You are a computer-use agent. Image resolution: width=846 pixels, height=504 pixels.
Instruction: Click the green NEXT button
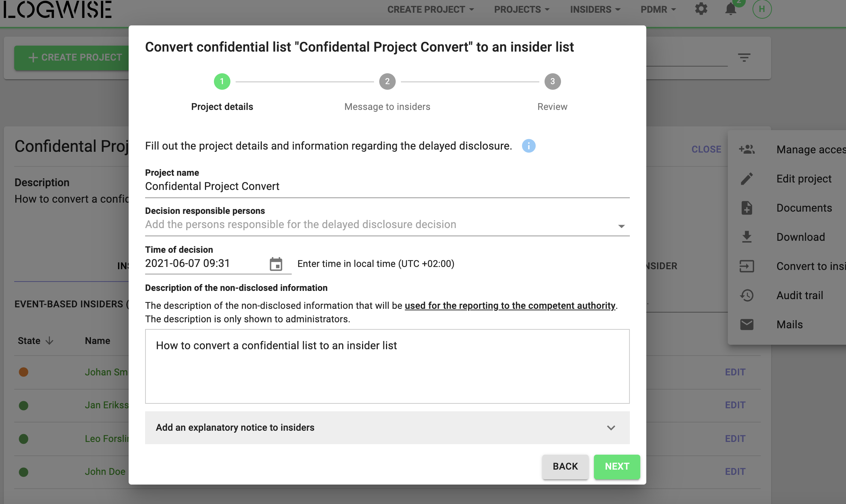pyautogui.click(x=617, y=467)
